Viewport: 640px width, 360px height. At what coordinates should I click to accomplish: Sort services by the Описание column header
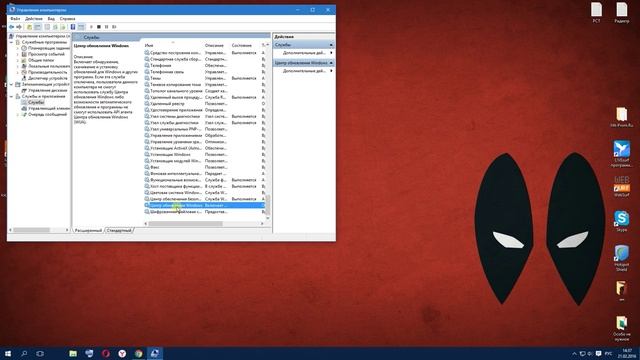[217, 45]
